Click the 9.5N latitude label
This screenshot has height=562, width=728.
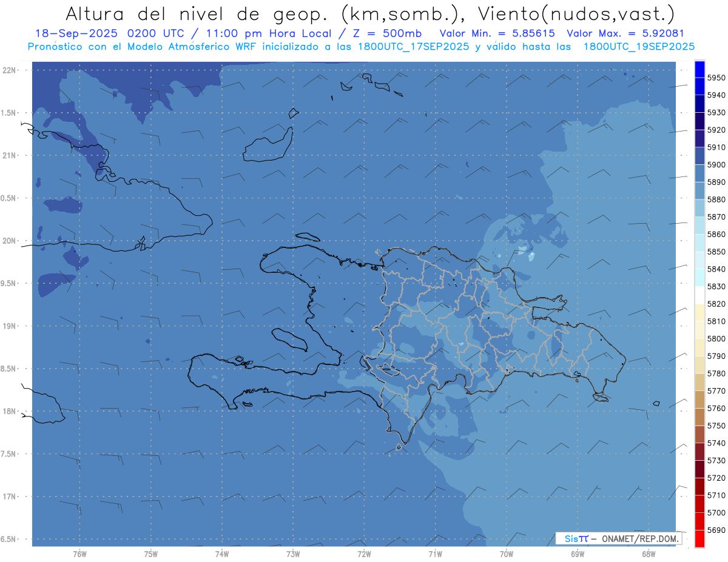pyautogui.click(x=8, y=283)
